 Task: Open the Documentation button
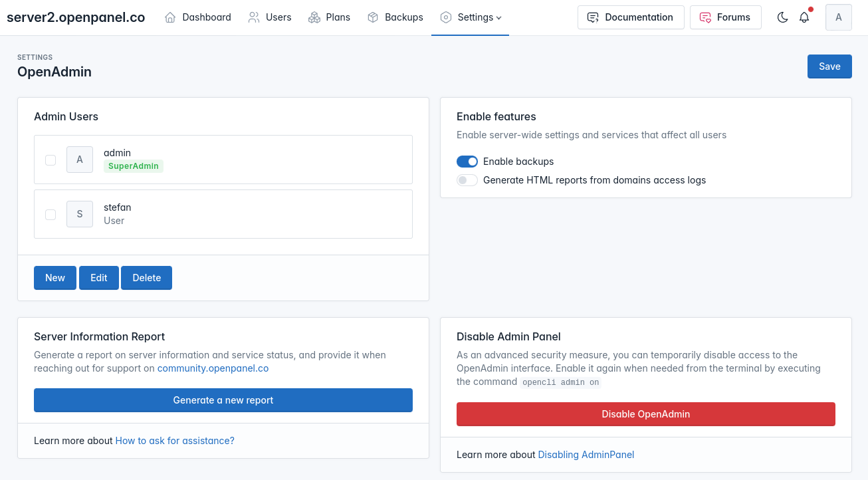(631, 17)
